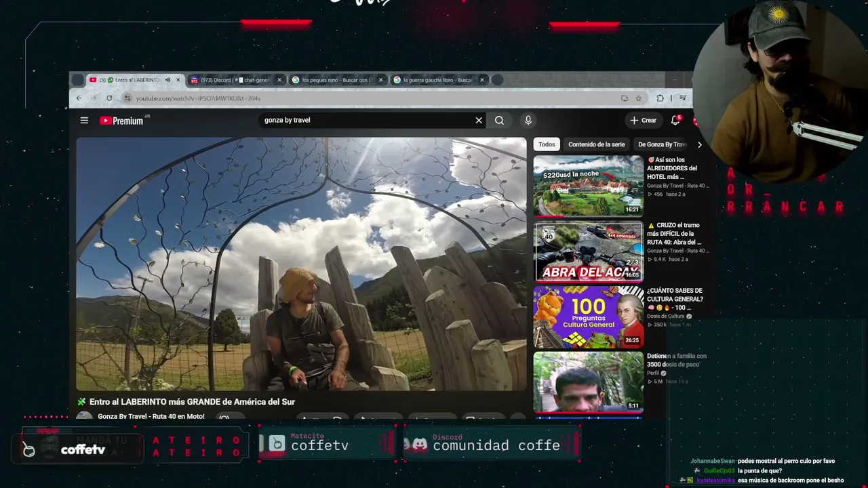Open site info icon in the address bar
Viewport: 868px width, 488px height.
127,98
